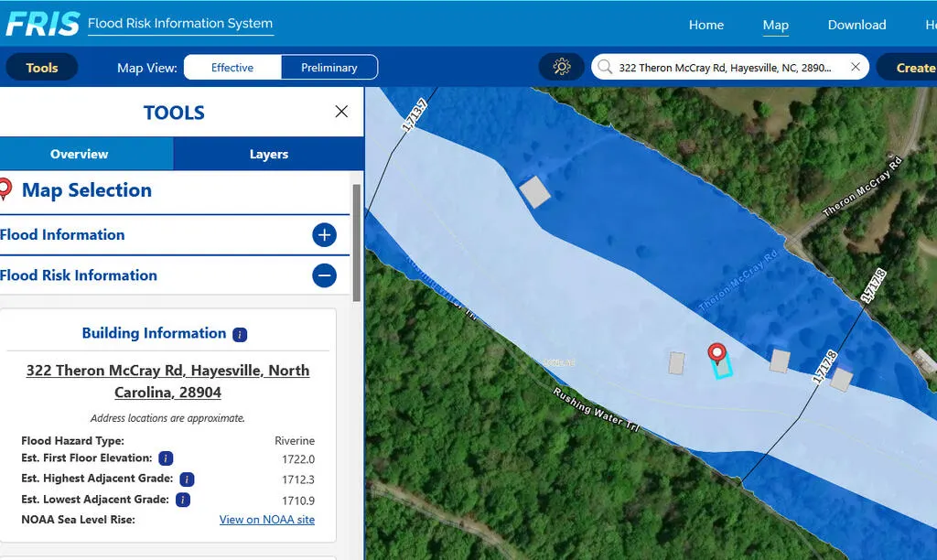Viewport: 937px width, 560px height.
Task: Collapse the Flood Risk Information section
Action: (324, 275)
